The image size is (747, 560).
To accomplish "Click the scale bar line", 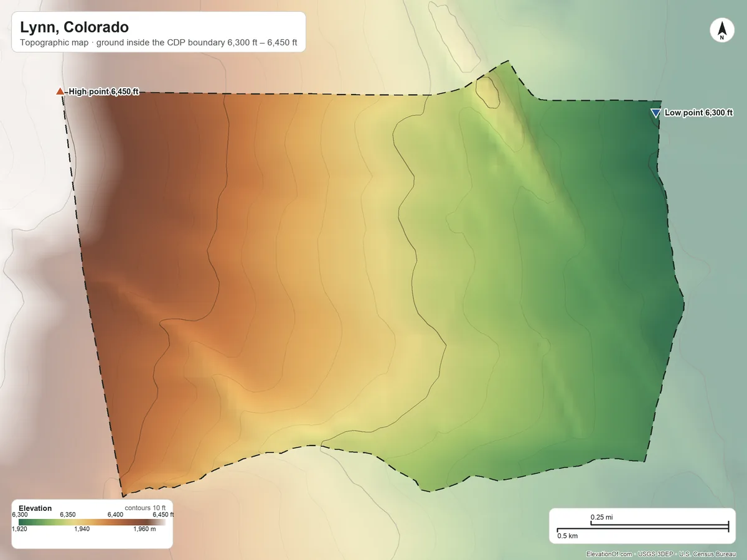I will (642, 528).
